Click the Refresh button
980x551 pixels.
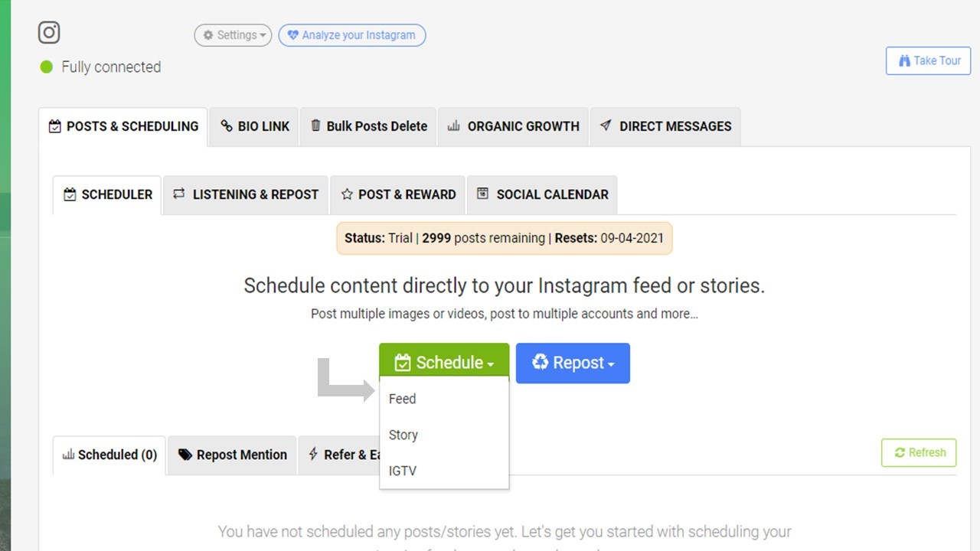919,452
